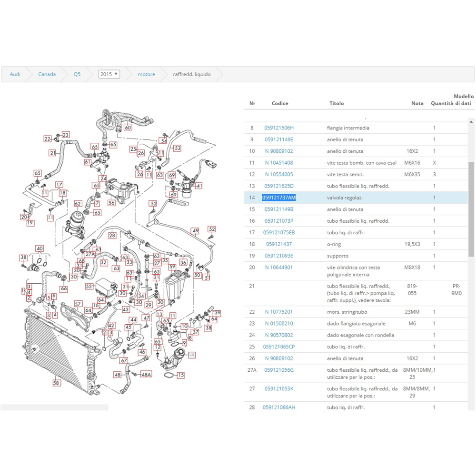Click highlighted callout 14 in diagram
This screenshot has width=476, height=476.
pyautogui.click(x=191, y=355)
